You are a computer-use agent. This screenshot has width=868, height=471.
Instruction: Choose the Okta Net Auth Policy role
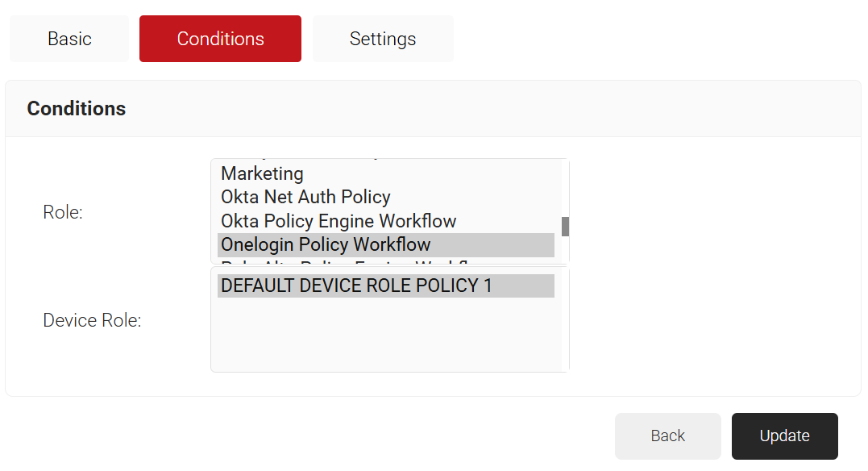[305, 197]
